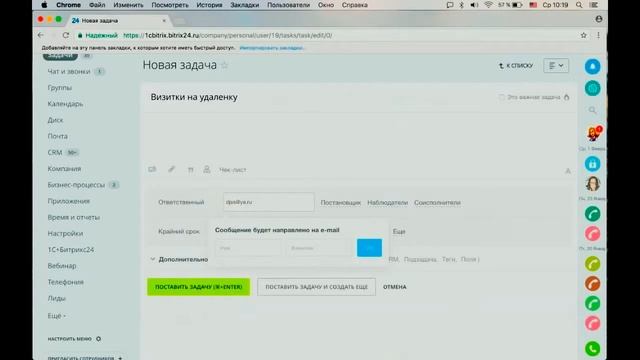Click the blue confirm button in e-mail popup

pos(369,248)
